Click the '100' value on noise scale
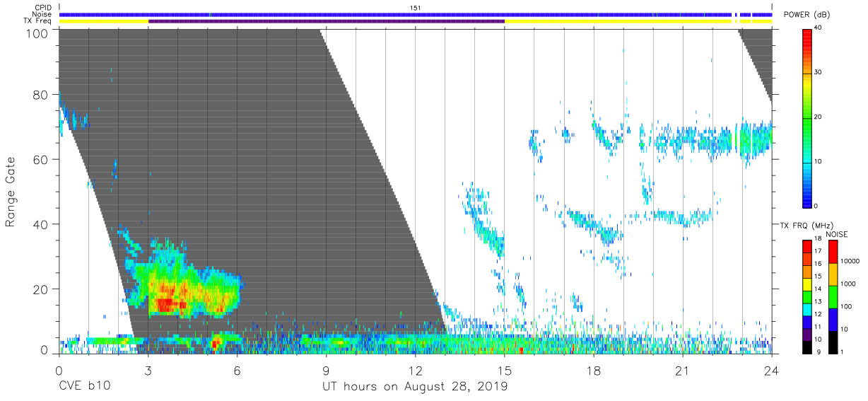 point(847,306)
